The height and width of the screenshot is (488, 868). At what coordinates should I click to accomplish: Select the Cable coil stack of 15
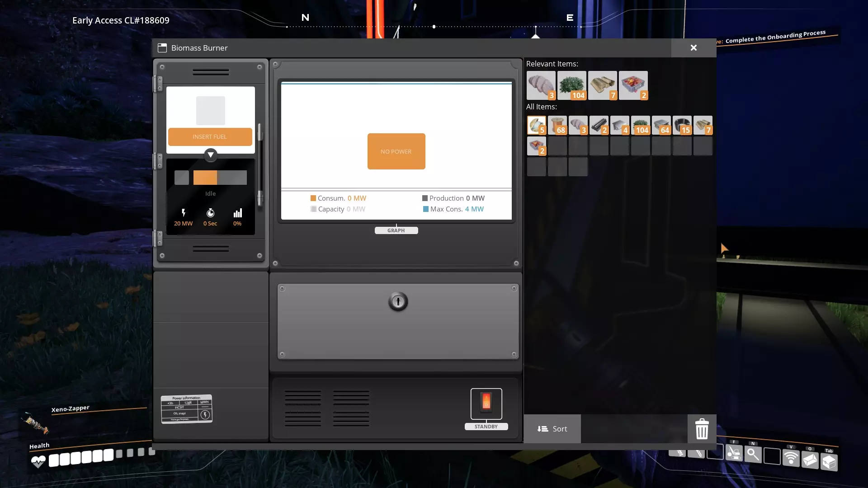682,125
